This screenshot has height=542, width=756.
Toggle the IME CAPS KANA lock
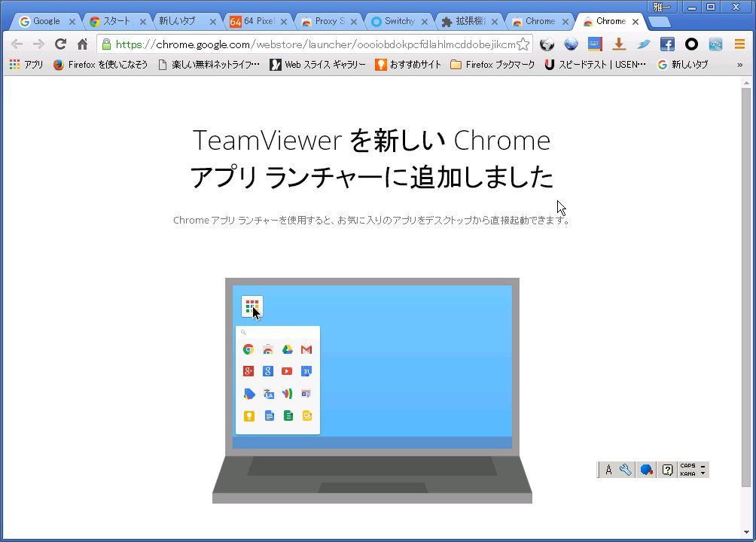click(x=687, y=470)
